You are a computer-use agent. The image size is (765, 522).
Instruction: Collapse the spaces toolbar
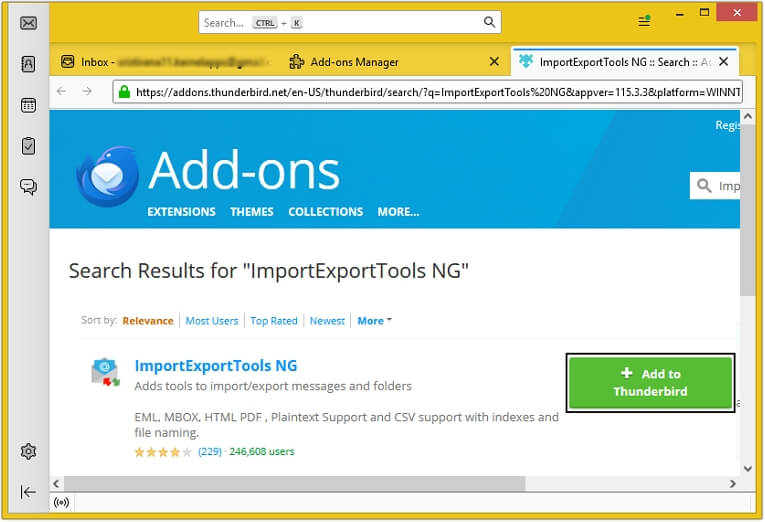click(28, 491)
